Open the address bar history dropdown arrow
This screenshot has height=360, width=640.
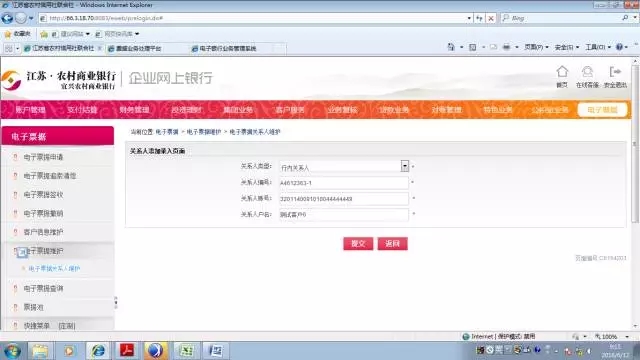click(469, 18)
